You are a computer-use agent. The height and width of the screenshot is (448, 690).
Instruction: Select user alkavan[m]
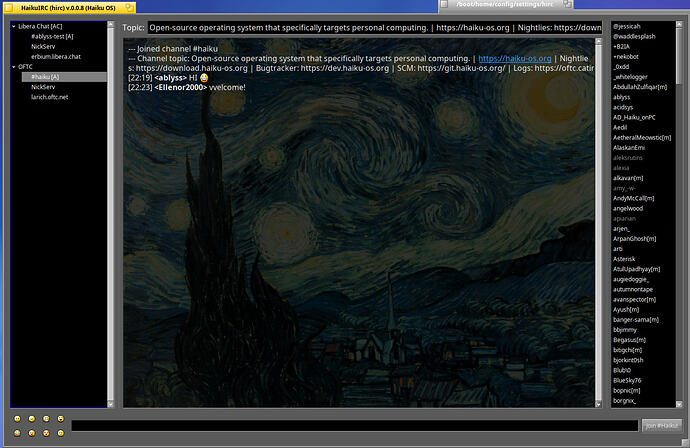[x=628, y=178]
